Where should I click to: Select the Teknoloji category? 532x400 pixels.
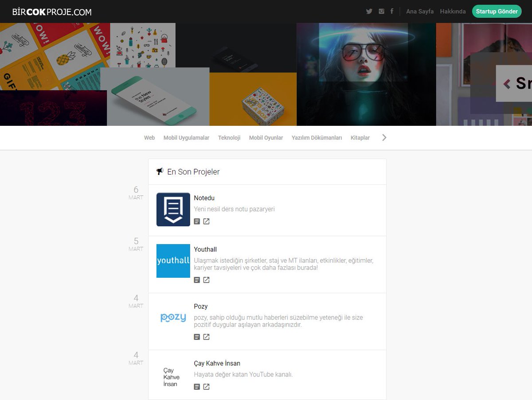point(229,138)
